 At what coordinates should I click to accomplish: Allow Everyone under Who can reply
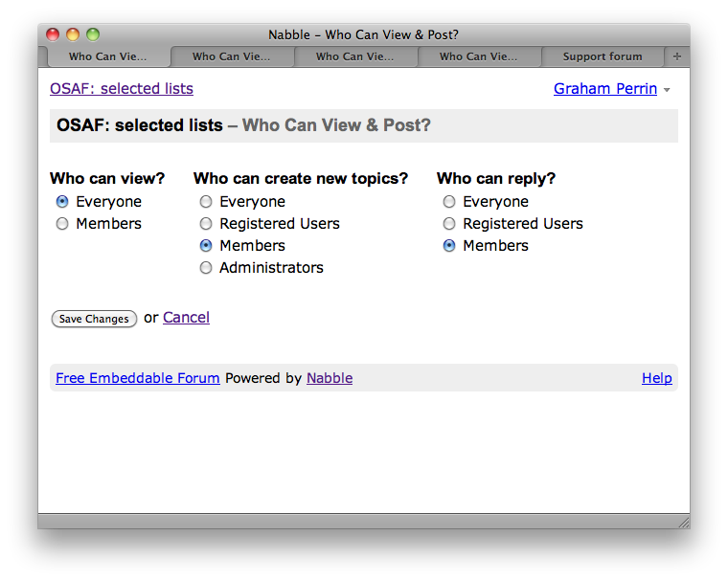point(449,202)
